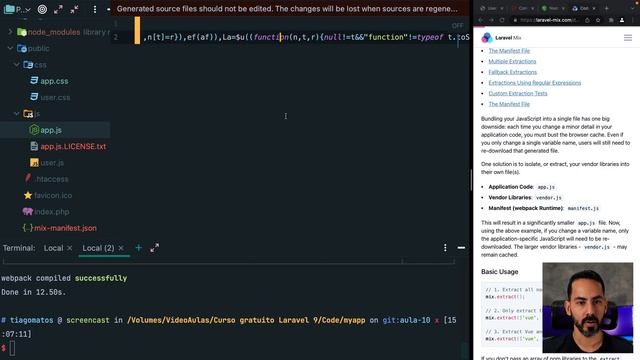Open index.php file

[51, 211]
